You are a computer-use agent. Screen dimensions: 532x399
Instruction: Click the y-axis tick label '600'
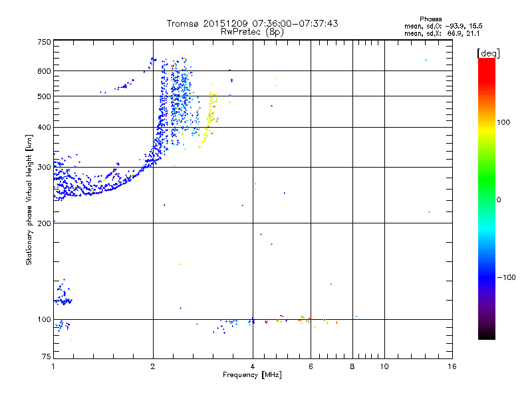[x=44, y=71]
